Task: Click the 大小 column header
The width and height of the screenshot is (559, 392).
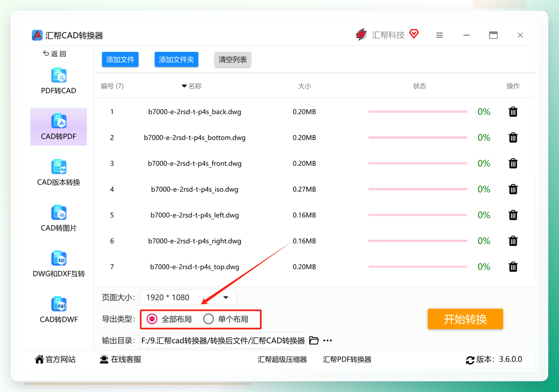Action: coord(304,86)
